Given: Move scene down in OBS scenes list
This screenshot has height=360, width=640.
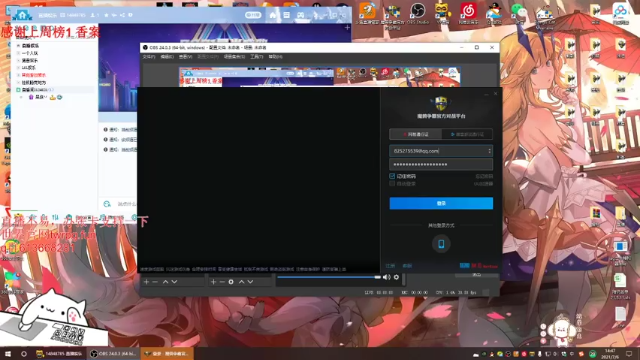Looking at the screenshot, I should 174,282.
